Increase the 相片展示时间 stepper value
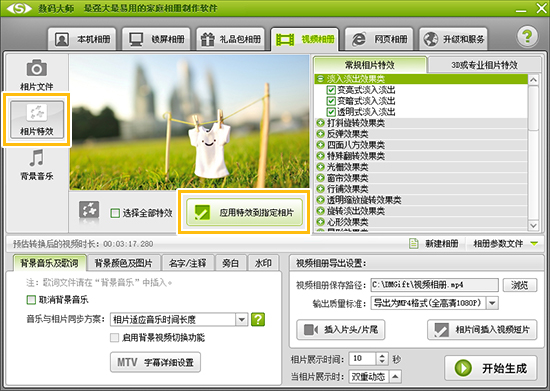 point(382,356)
